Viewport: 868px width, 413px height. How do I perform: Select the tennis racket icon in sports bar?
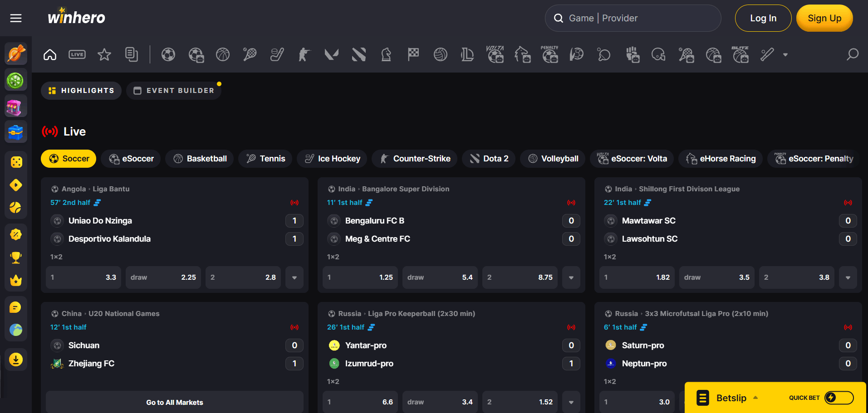pyautogui.click(x=250, y=55)
